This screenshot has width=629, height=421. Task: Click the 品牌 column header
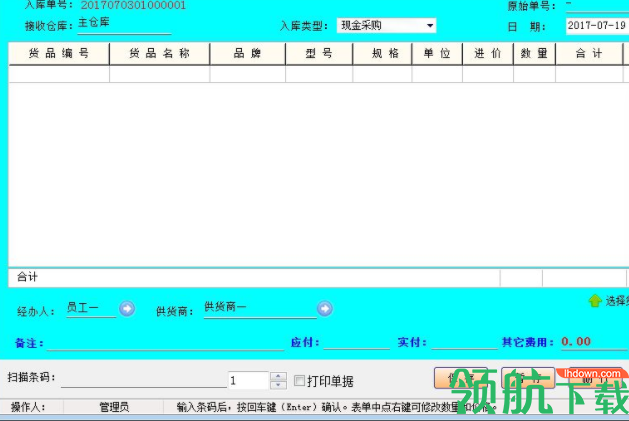pos(248,53)
